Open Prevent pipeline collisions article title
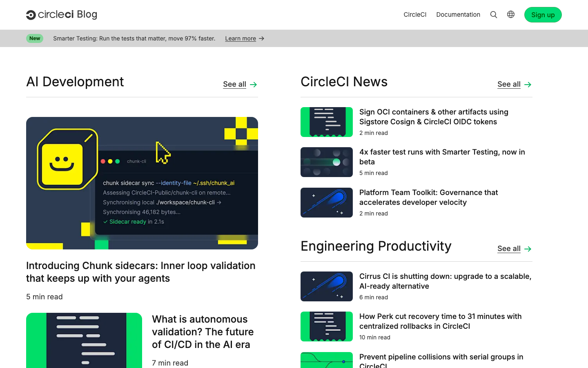Viewport: 588px width, 368px height. (x=441, y=360)
